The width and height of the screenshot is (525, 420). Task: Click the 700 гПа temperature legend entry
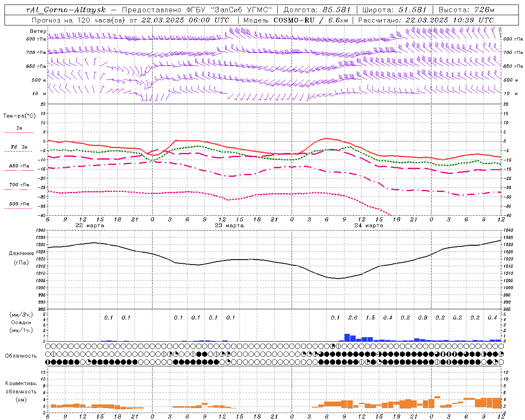tap(19, 185)
